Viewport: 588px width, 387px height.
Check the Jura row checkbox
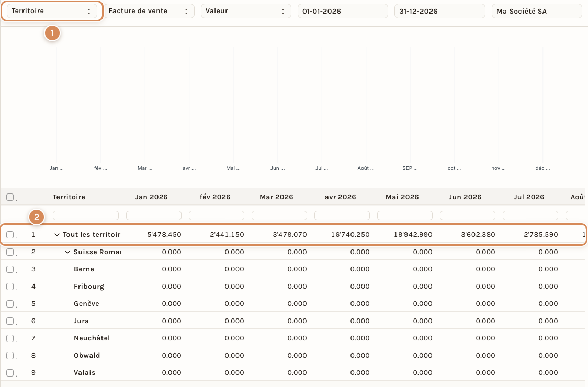point(10,321)
